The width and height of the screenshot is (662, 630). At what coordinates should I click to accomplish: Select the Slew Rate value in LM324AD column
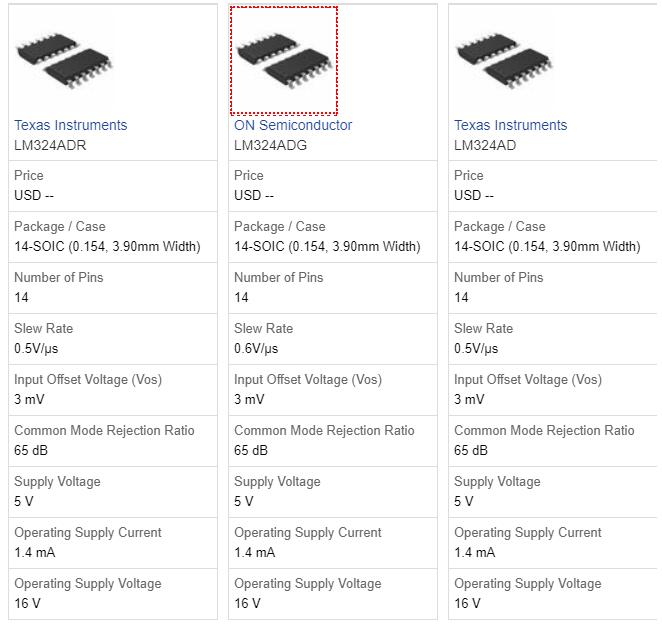(476, 348)
